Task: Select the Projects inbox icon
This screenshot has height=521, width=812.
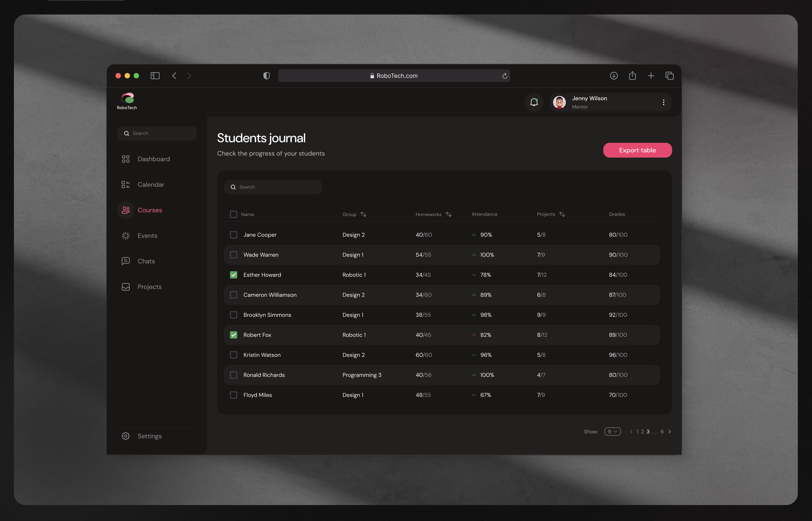Action: point(126,286)
